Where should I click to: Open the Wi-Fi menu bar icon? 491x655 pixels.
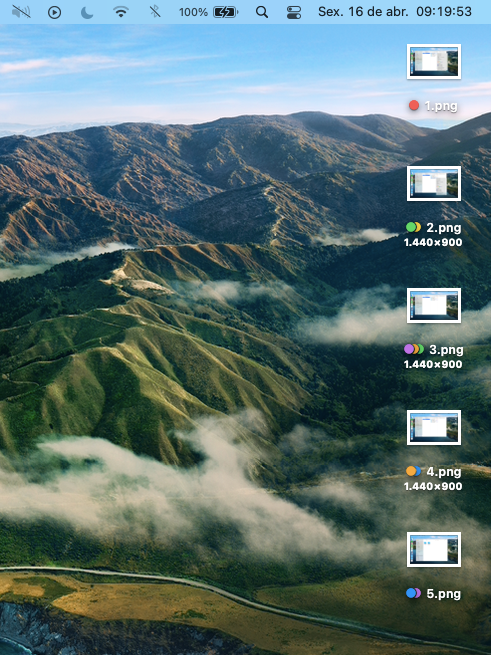pyautogui.click(x=121, y=12)
